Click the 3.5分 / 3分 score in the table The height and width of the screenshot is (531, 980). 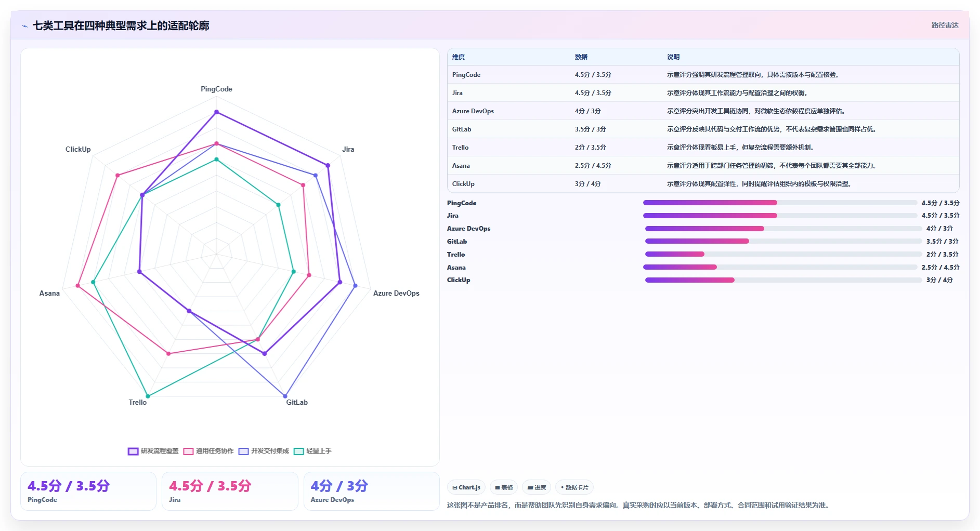tap(591, 129)
